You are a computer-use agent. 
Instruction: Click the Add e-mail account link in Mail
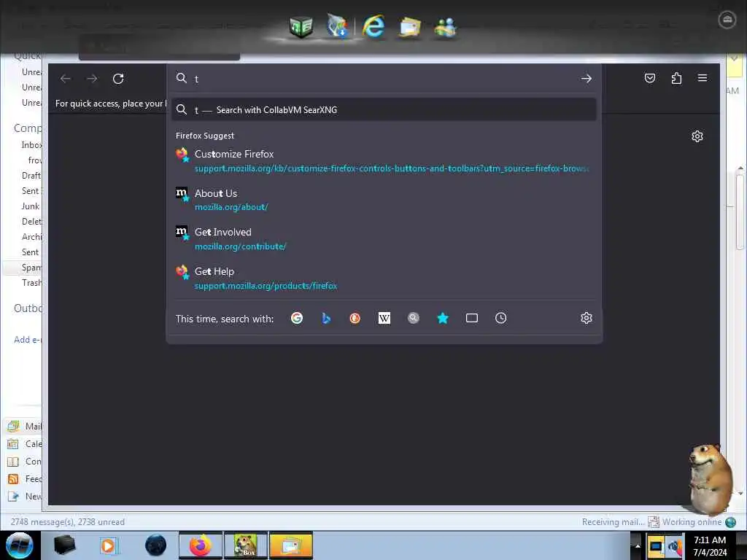pyautogui.click(x=28, y=340)
